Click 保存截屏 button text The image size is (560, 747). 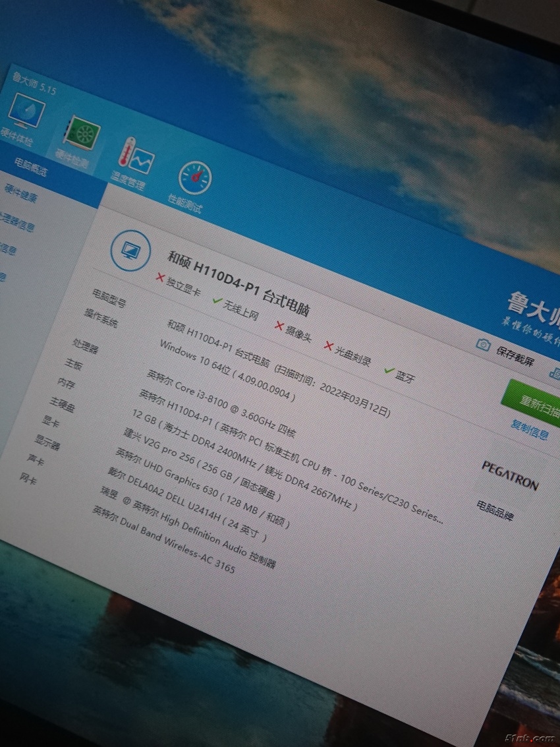point(515,356)
